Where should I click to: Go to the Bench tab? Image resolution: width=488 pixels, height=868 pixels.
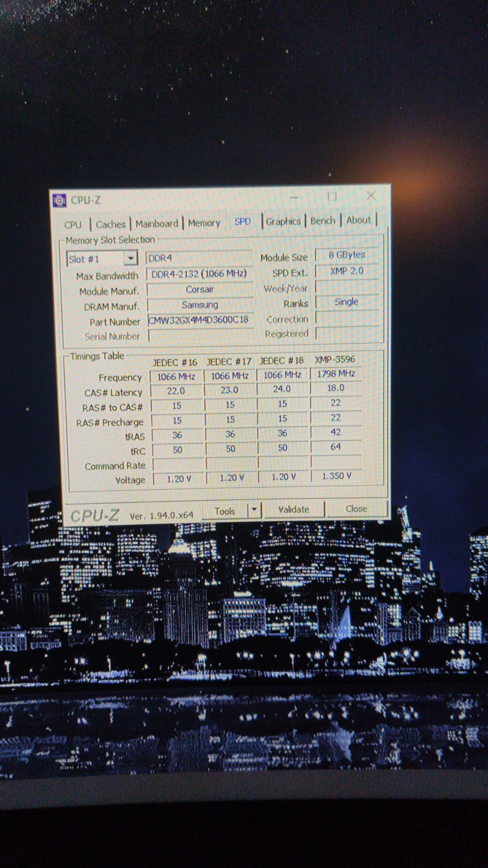323,221
